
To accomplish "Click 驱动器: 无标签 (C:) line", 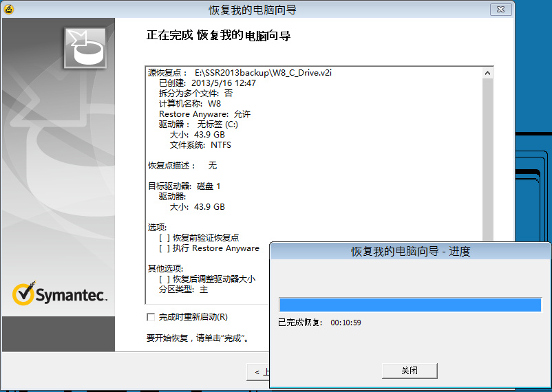I will [198, 124].
